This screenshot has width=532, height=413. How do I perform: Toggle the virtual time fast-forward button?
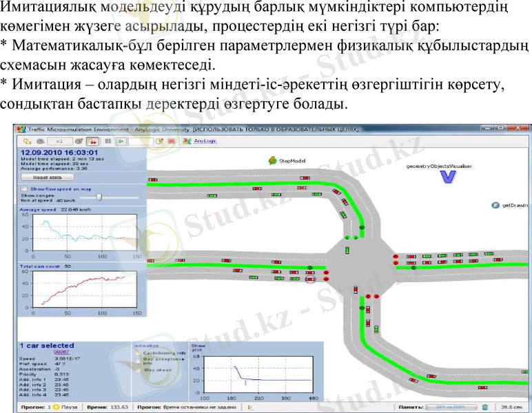tap(92, 141)
